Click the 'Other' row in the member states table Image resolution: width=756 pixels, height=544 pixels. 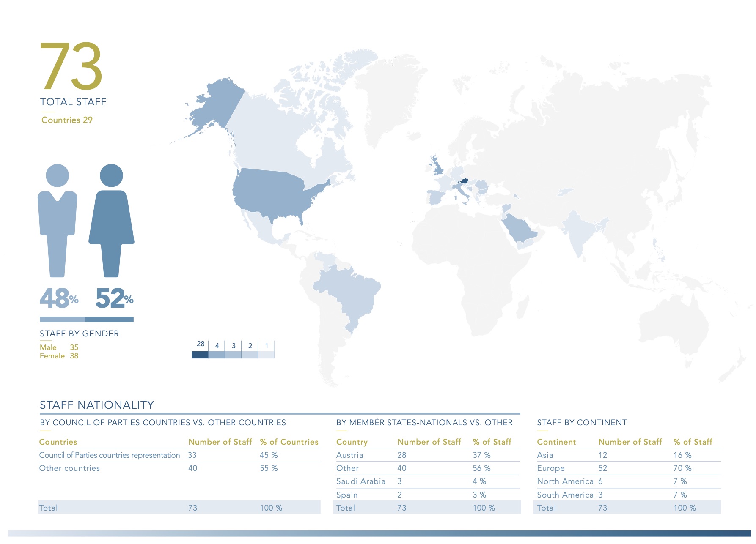(427, 468)
